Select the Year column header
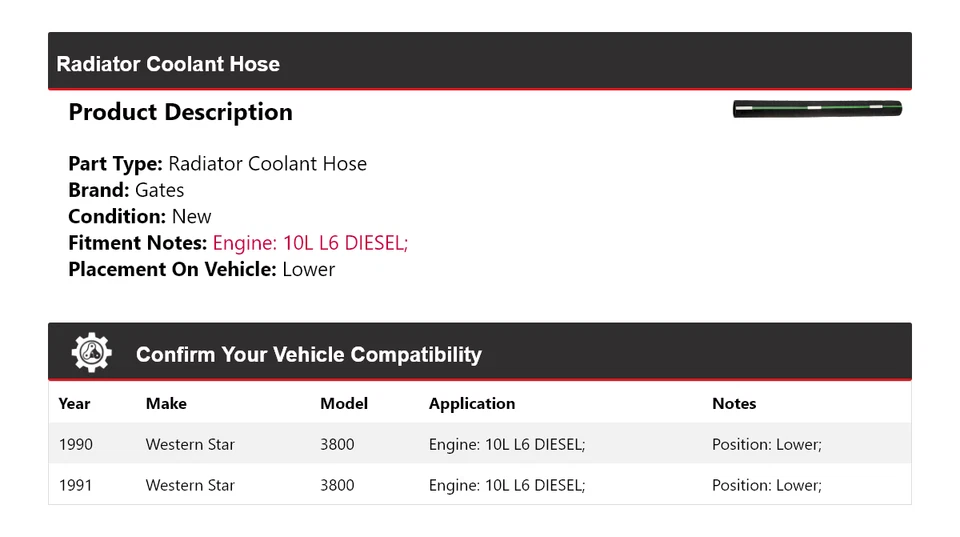Screen dimensions: 960x537 click(x=74, y=404)
